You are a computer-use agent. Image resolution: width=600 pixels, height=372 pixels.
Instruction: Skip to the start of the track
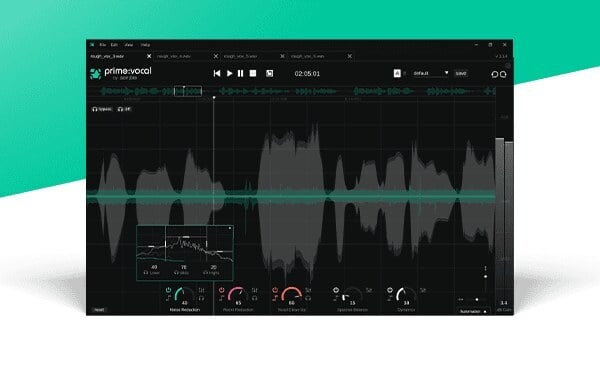click(x=217, y=73)
